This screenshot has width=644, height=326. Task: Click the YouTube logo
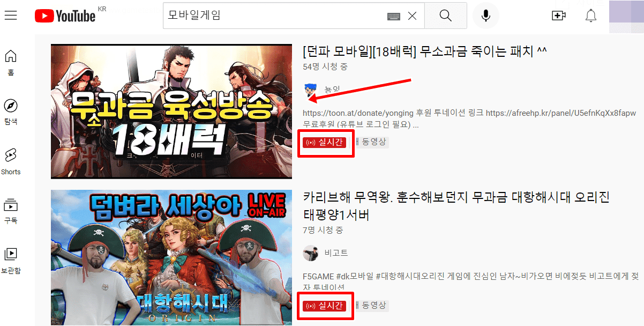65,16
